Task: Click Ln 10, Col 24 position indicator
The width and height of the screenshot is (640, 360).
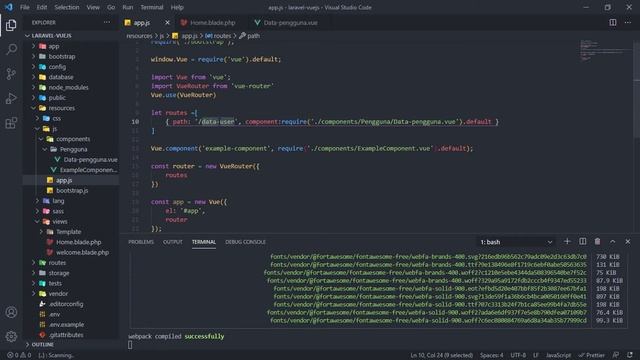Action: (x=442, y=355)
